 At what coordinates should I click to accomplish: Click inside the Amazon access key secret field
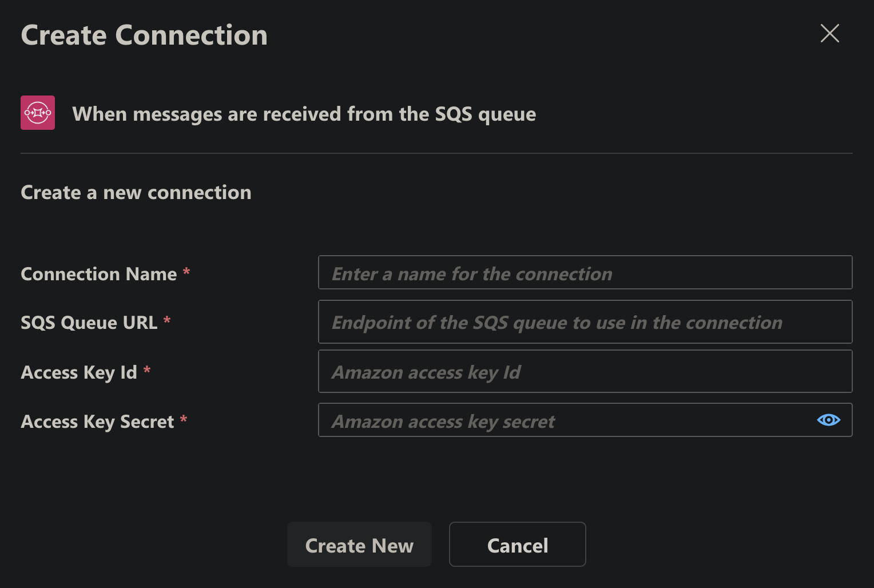pyautogui.click(x=572, y=420)
